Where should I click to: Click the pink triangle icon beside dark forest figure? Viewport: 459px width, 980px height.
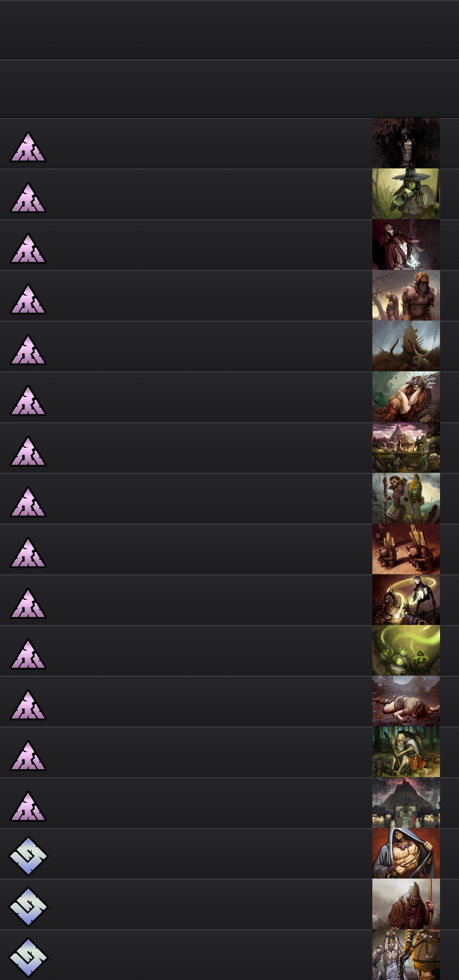[28, 147]
